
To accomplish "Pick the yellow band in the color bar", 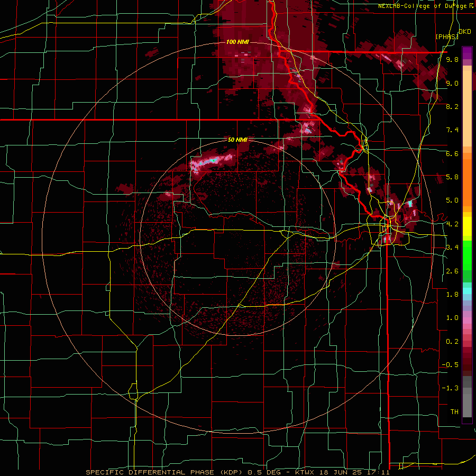I will pyautogui.click(x=467, y=226).
